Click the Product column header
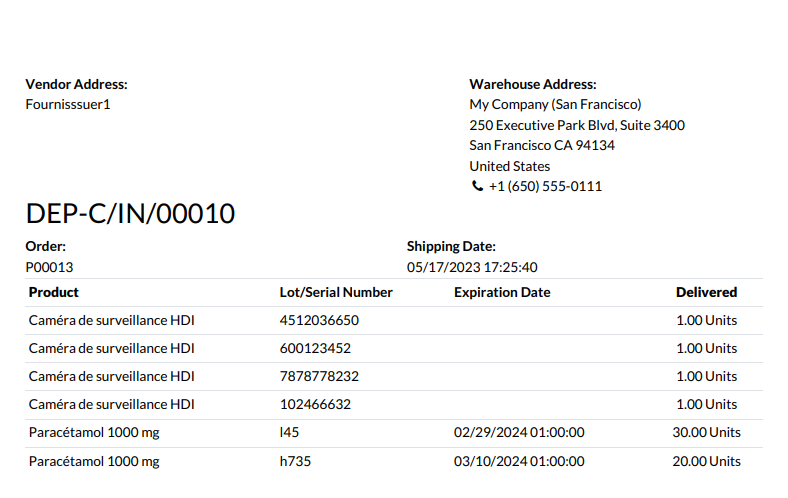Image resolution: width=788 pixels, height=498 pixels. [x=54, y=292]
